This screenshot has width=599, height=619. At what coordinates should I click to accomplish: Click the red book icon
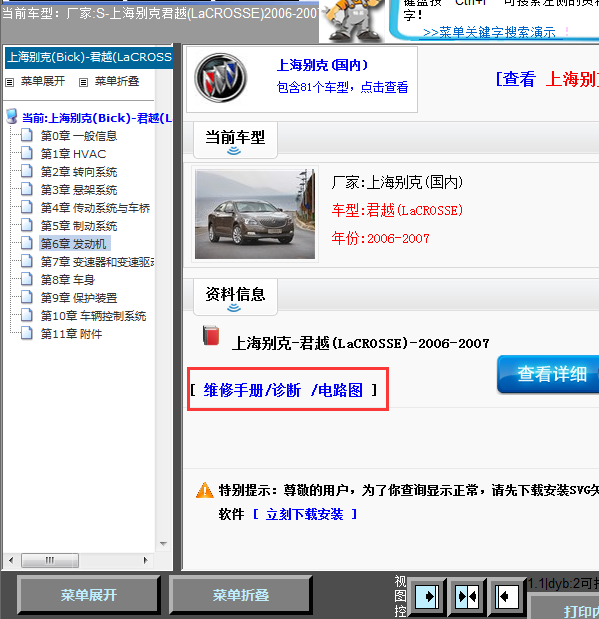point(211,336)
